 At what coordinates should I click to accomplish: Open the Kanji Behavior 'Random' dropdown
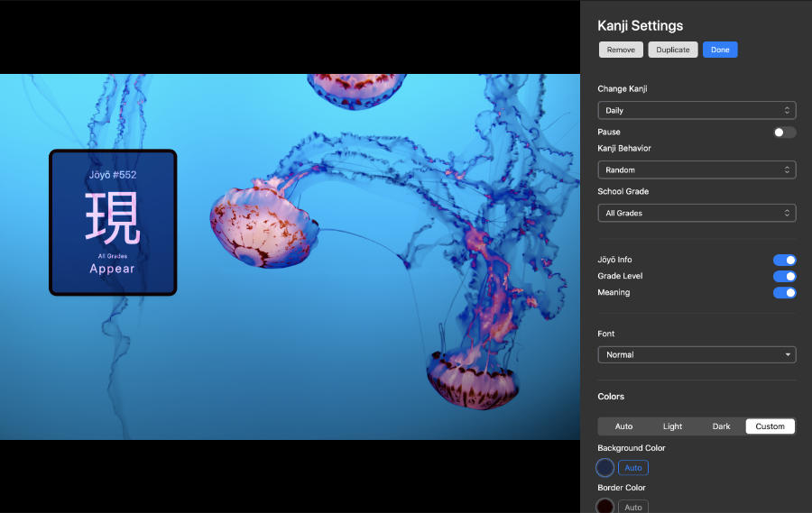[697, 169]
